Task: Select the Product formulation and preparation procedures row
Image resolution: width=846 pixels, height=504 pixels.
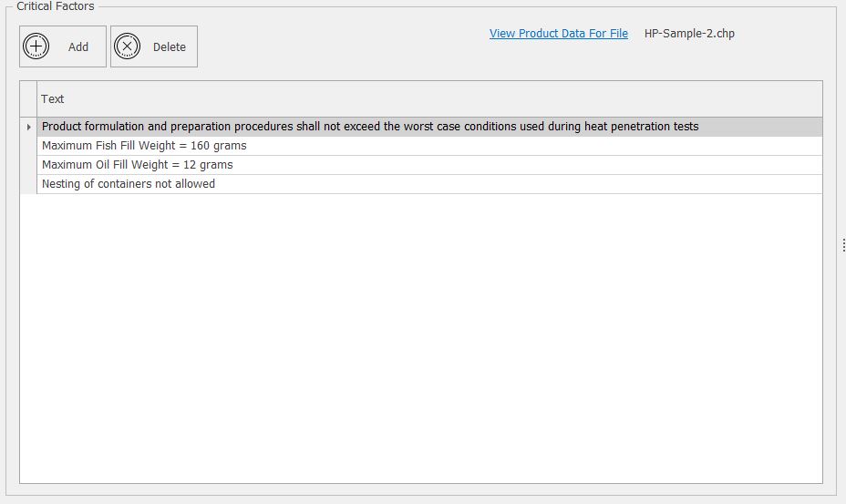Action: click(429, 127)
